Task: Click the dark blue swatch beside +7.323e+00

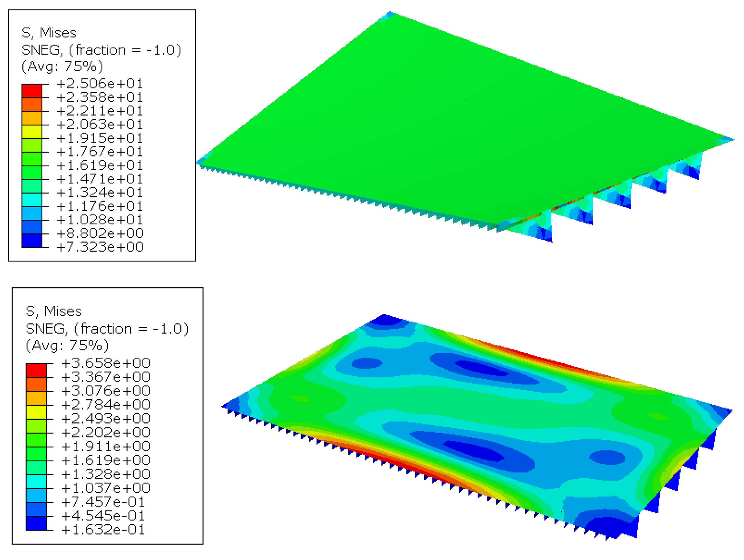Action: 32,241
